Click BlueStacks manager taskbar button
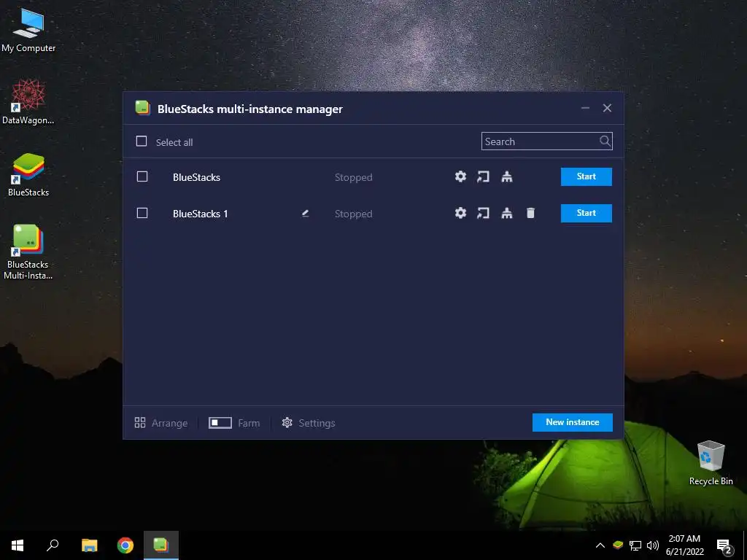The height and width of the screenshot is (560, 747). point(161,545)
